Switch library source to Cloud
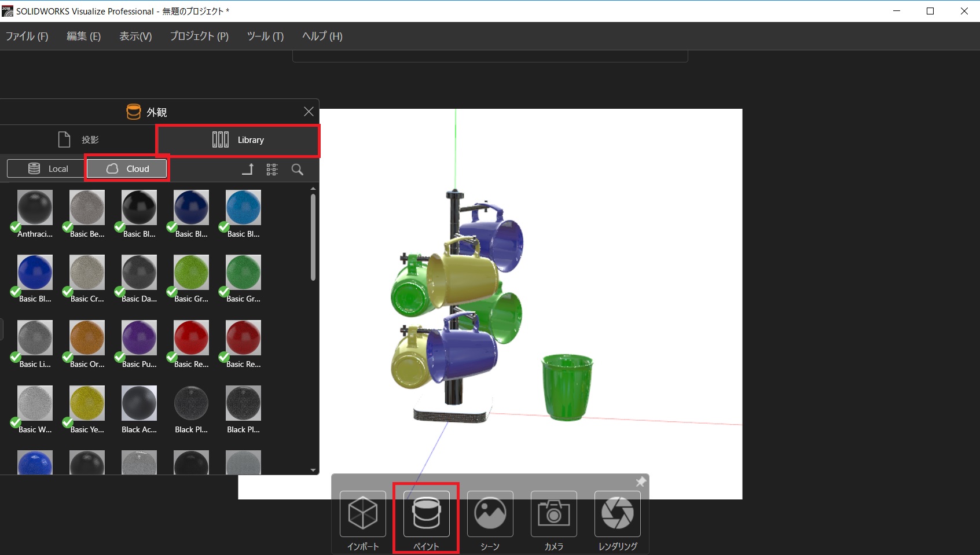Screen dimensions: 980x555 (x=127, y=168)
